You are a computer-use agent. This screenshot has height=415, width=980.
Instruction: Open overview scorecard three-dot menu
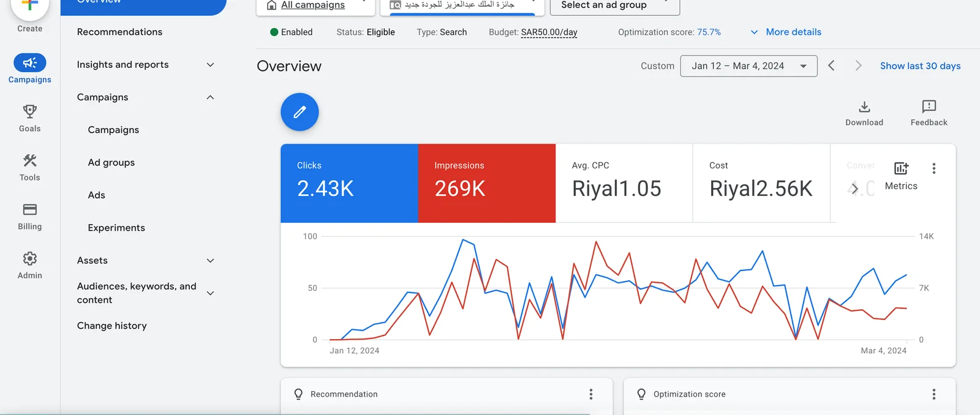pos(933,168)
